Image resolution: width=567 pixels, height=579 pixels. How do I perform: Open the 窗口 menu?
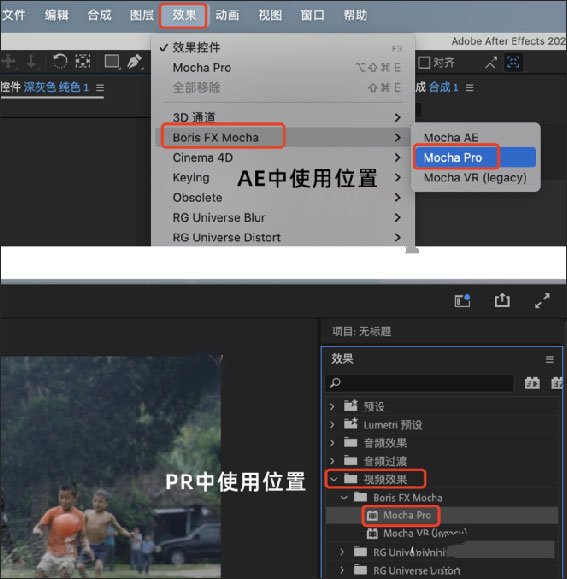click(312, 15)
